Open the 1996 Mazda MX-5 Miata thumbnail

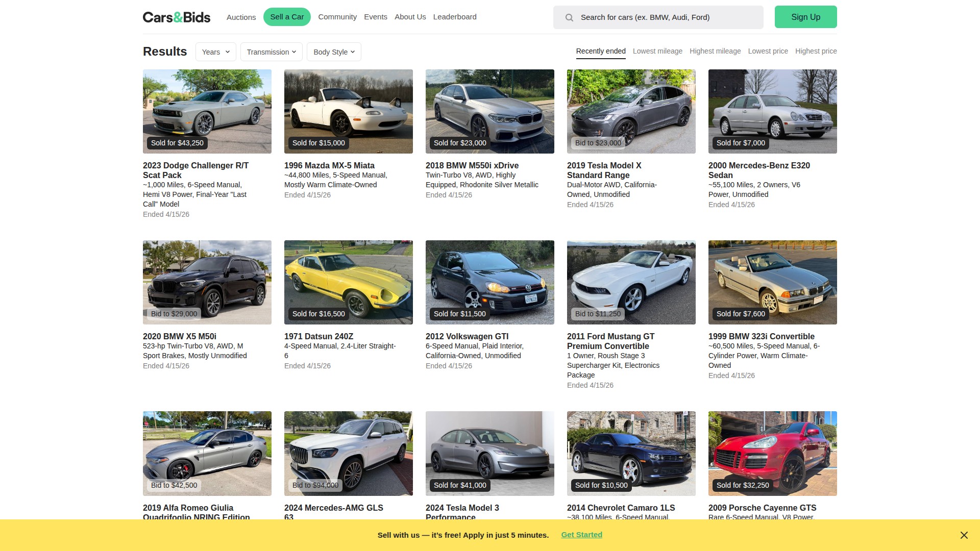pyautogui.click(x=348, y=111)
